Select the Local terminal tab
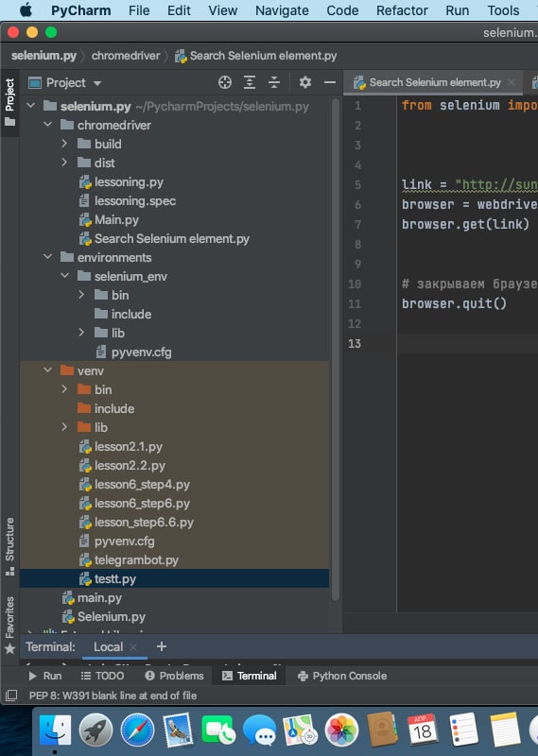The height and width of the screenshot is (756, 538). [108, 646]
